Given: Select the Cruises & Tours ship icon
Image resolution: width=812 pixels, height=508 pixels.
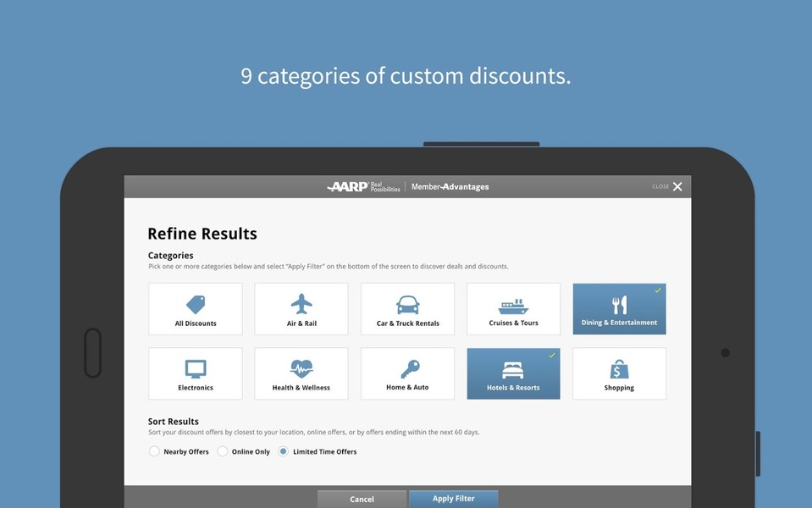Looking at the screenshot, I should [513, 306].
